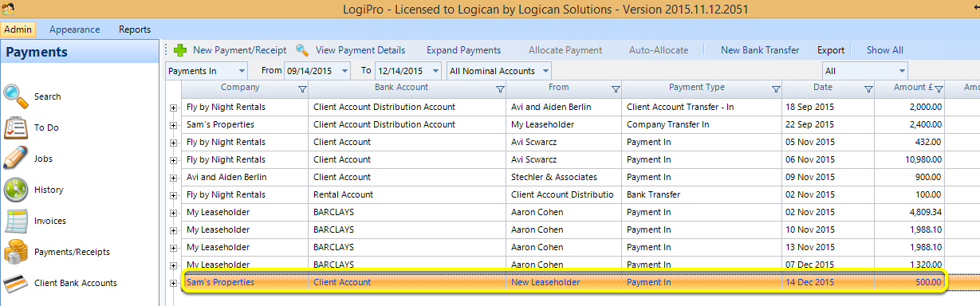Screen dimensions: 980x306
Task: Click Allocate Payment button
Action: click(x=565, y=50)
